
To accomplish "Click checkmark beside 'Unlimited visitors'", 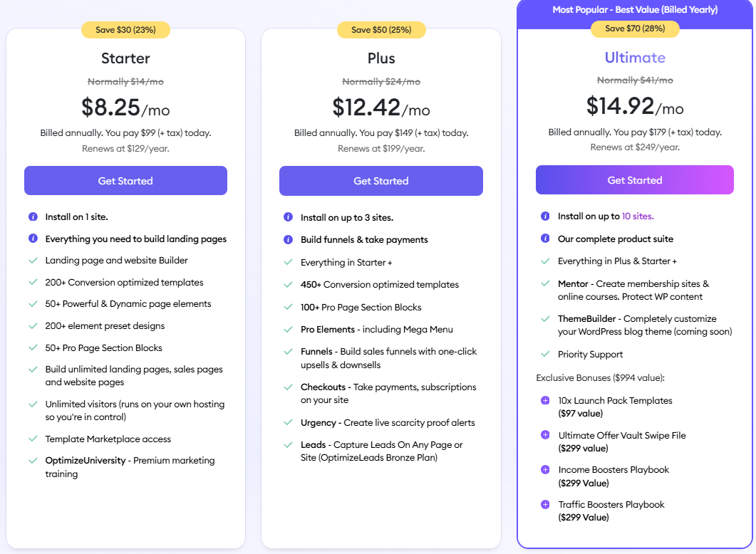I will tap(33, 404).
